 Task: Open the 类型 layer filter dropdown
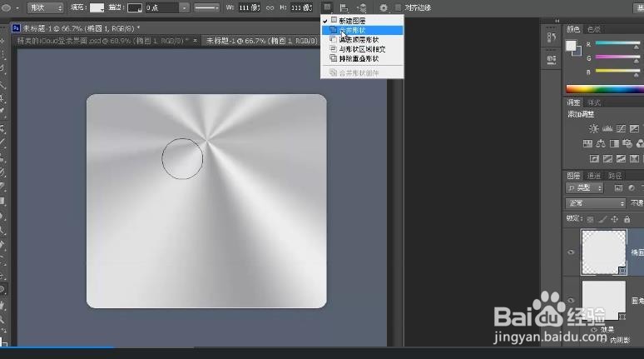coord(584,188)
